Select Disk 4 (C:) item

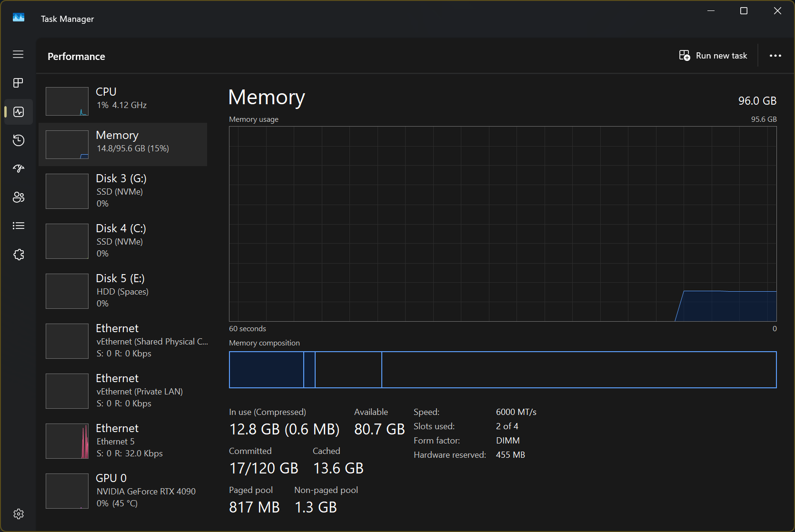click(x=123, y=241)
